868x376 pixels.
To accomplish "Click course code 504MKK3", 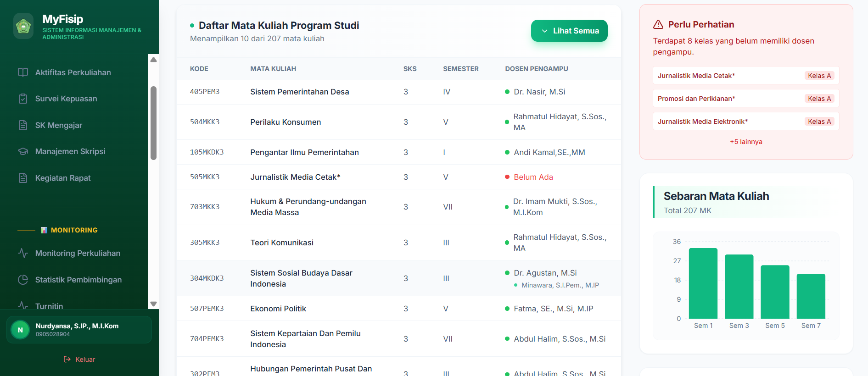I will pos(205,122).
